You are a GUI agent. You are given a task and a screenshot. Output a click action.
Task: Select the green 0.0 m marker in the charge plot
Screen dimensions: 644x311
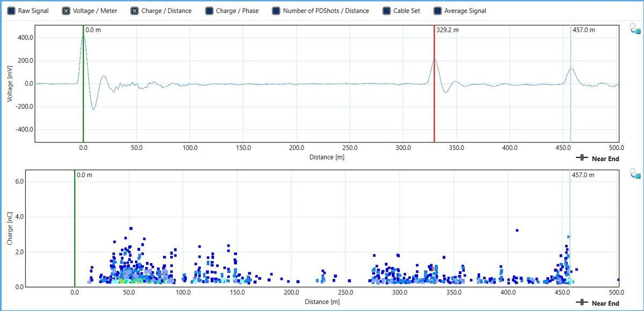74,231
